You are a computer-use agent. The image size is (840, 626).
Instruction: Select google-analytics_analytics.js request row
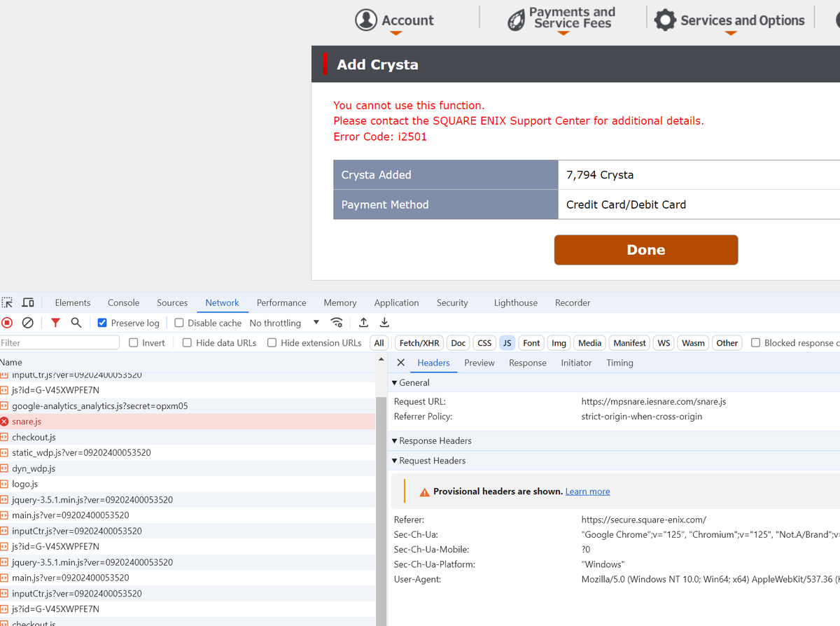(188, 406)
